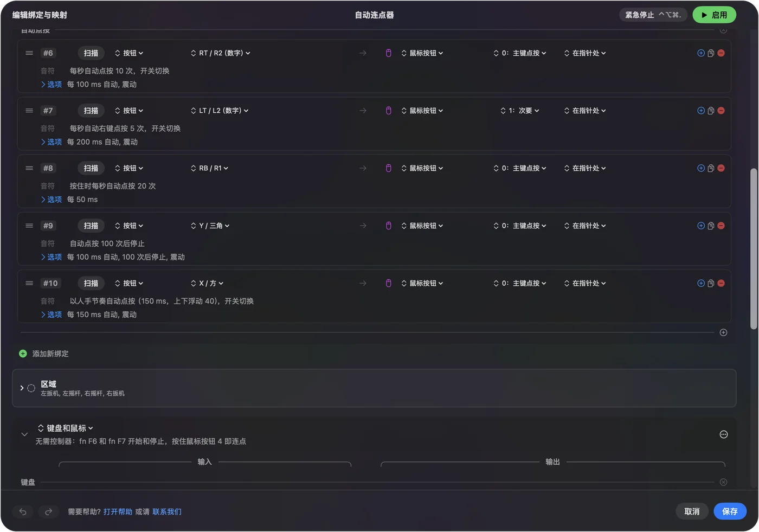The width and height of the screenshot is (759, 532).
Task: Click the note field reading 按住时每秒自动点按 20 次
Action: point(113,186)
